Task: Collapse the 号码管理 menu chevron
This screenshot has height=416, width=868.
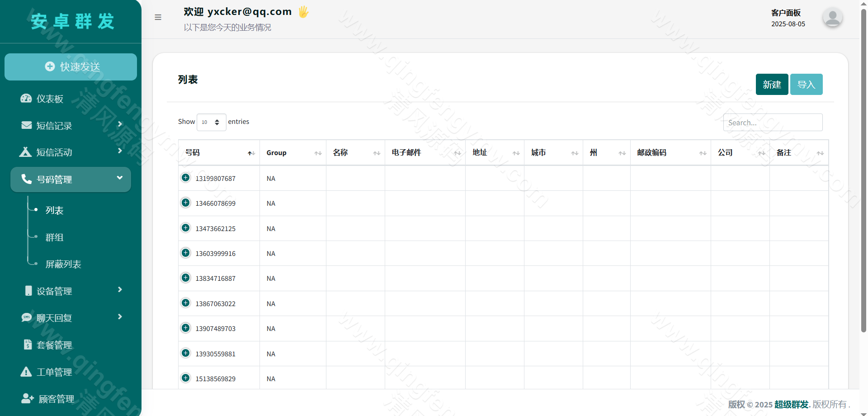Action: 120,178
